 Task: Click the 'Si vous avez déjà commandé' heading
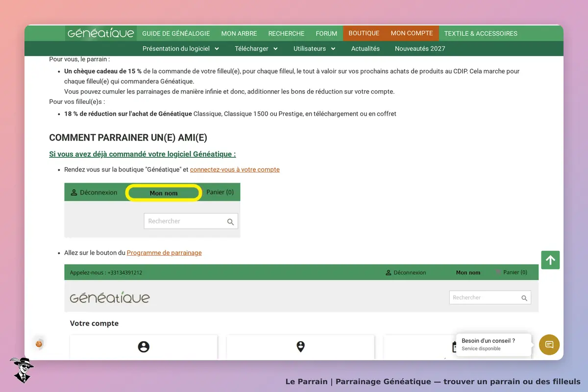point(143,154)
